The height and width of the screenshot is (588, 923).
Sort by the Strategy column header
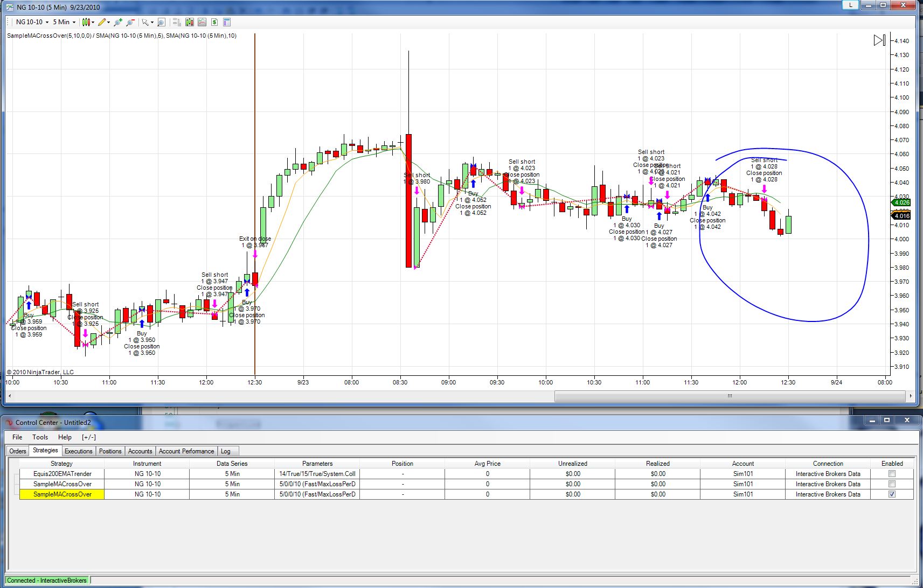[x=61, y=464]
